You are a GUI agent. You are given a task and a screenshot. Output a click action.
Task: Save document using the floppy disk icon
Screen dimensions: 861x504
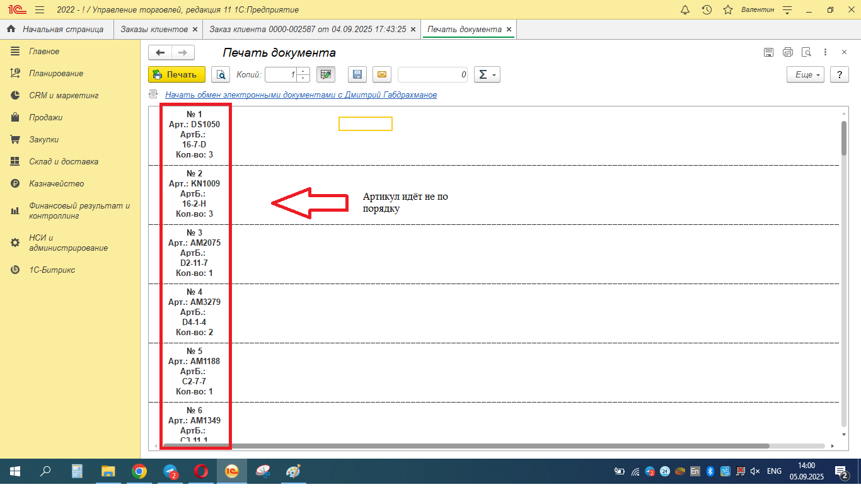click(357, 74)
